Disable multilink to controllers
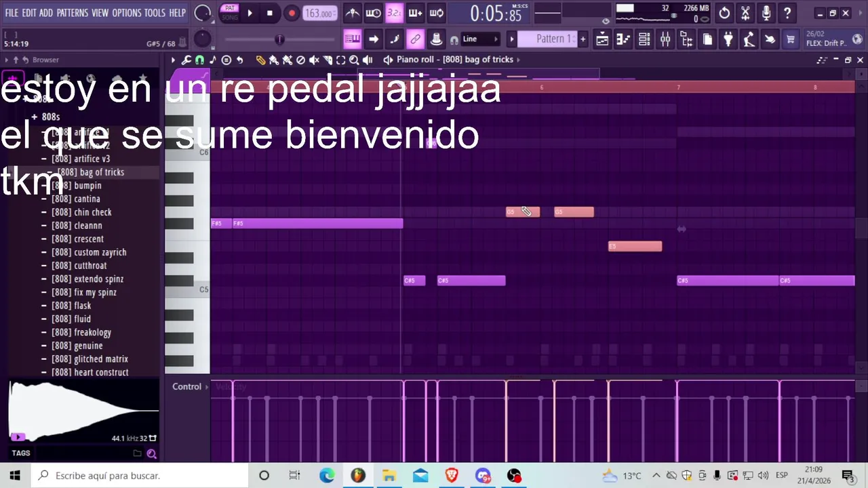 [415, 39]
